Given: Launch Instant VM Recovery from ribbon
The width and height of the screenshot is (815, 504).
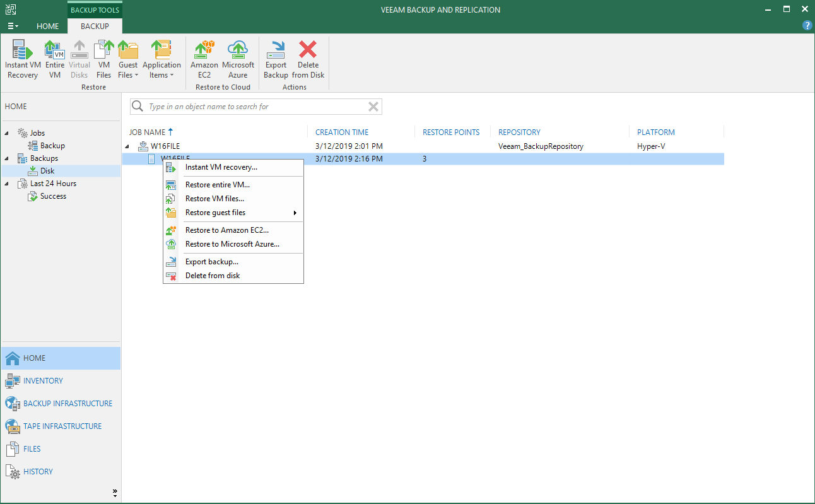Looking at the screenshot, I should 23,59.
